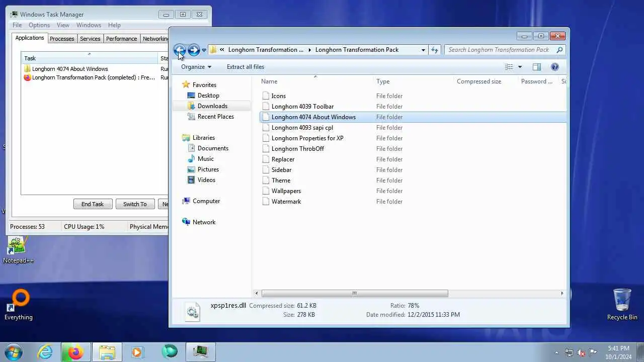The height and width of the screenshot is (362, 644).
Task: Open Network in navigation pane
Action: pos(199,222)
